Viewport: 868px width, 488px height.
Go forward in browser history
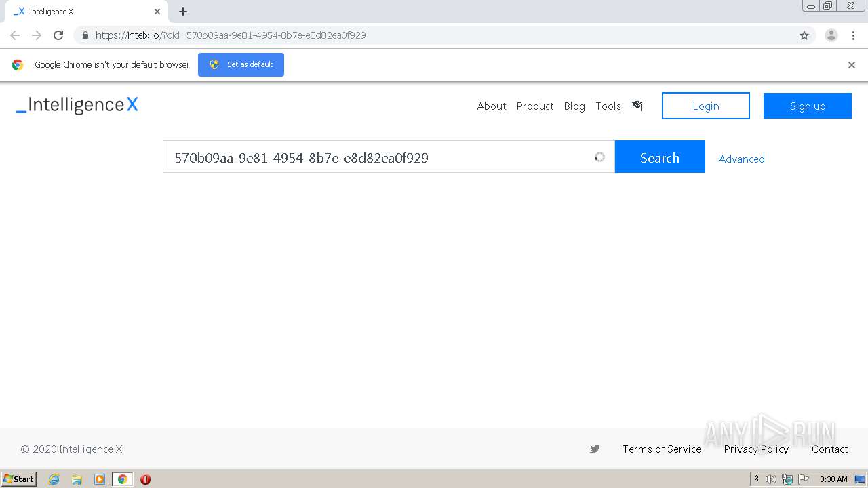[37, 35]
